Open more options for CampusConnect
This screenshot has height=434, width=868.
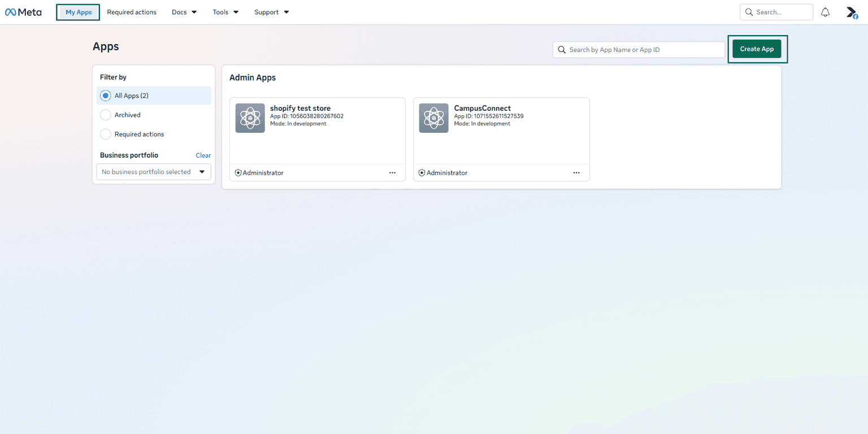click(576, 173)
